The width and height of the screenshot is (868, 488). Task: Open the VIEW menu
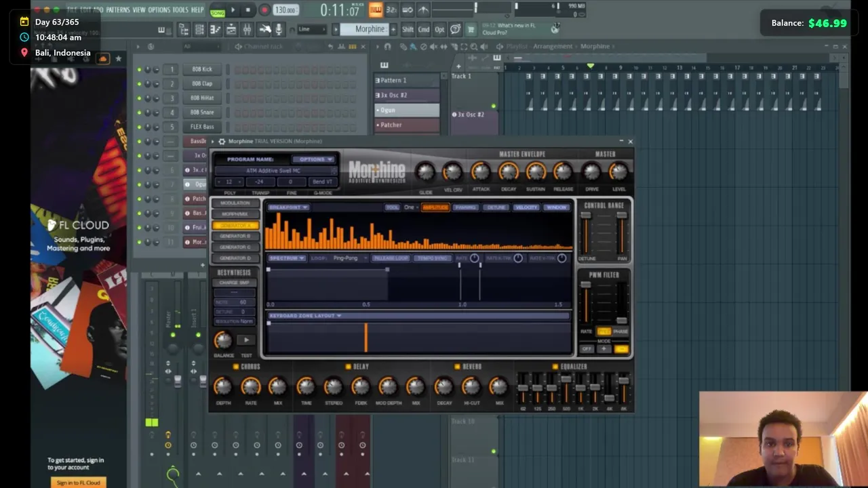click(x=139, y=10)
